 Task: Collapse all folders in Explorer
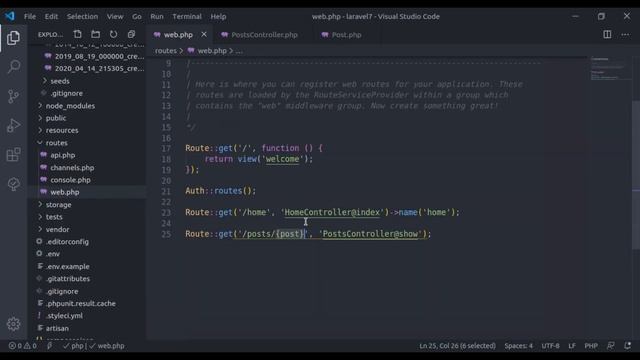pyautogui.click(x=131, y=34)
